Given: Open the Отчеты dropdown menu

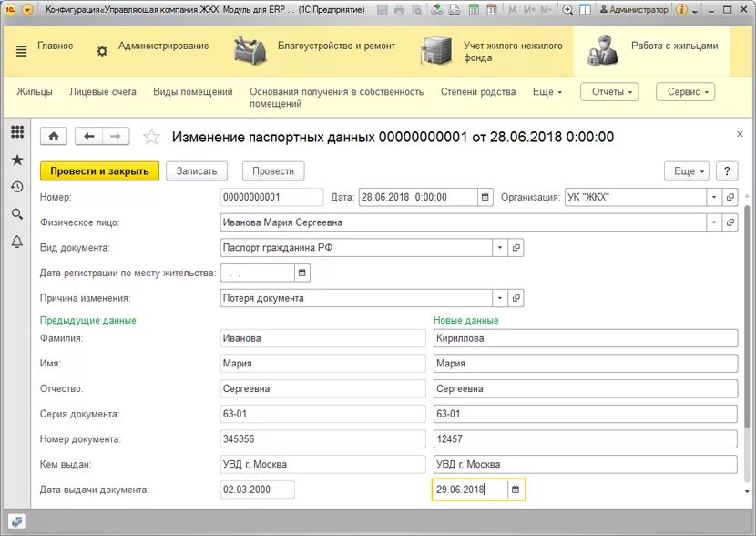Looking at the screenshot, I should point(608,91).
